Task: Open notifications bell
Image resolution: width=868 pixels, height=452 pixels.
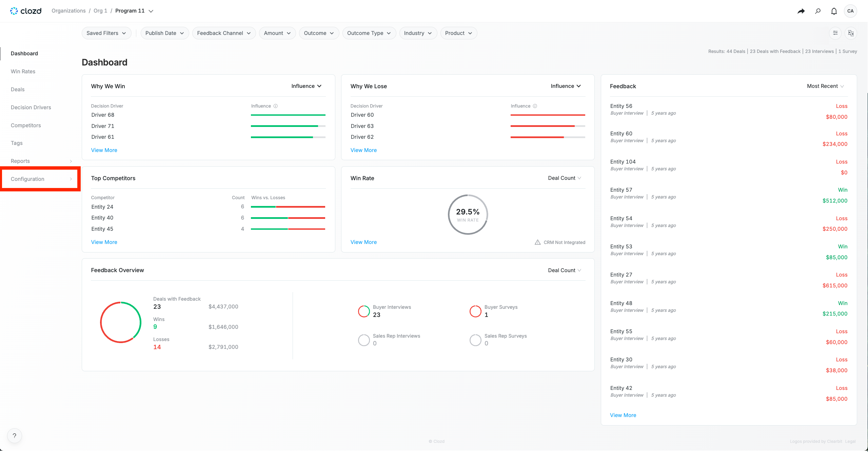Action: (834, 11)
